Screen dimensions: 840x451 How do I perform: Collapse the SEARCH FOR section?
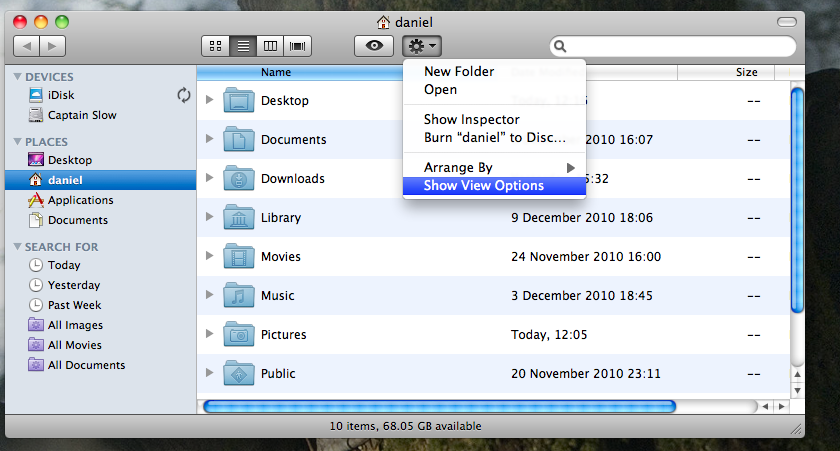pos(18,247)
